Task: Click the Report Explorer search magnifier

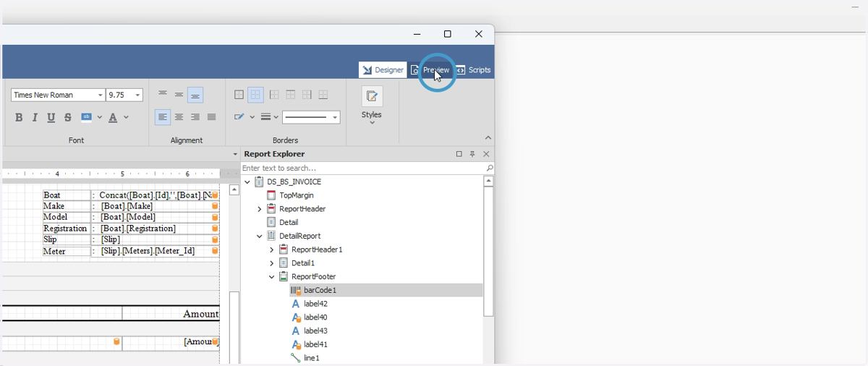Action: point(490,168)
